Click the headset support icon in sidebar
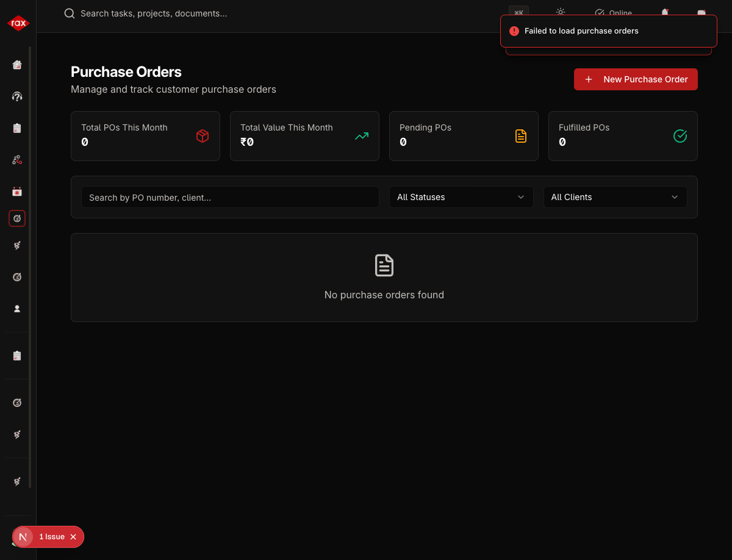This screenshot has width=732, height=560. coord(17,96)
